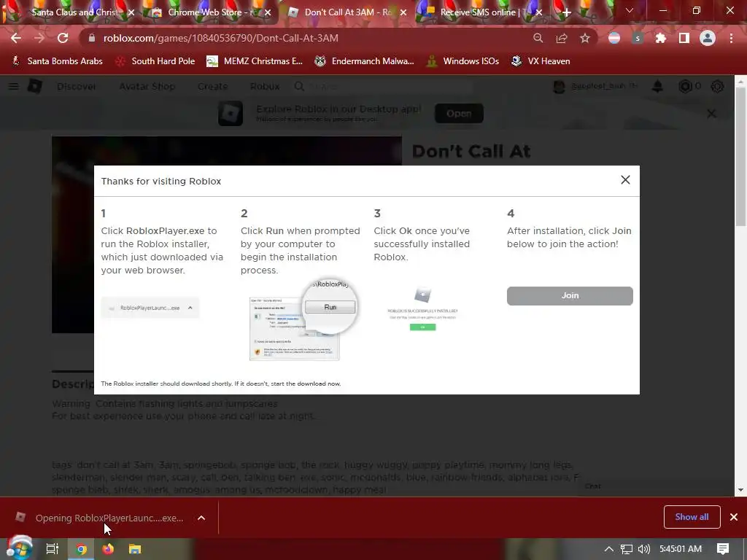Dismiss the desktop app banner
The height and width of the screenshot is (560, 747).
pos(711,113)
